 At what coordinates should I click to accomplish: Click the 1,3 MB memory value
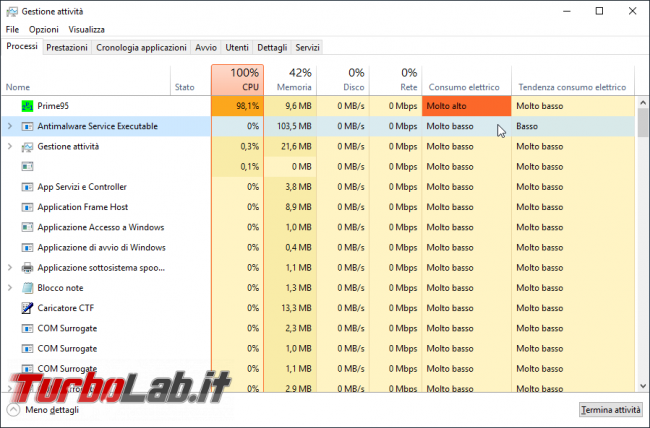pyautogui.click(x=298, y=288)
